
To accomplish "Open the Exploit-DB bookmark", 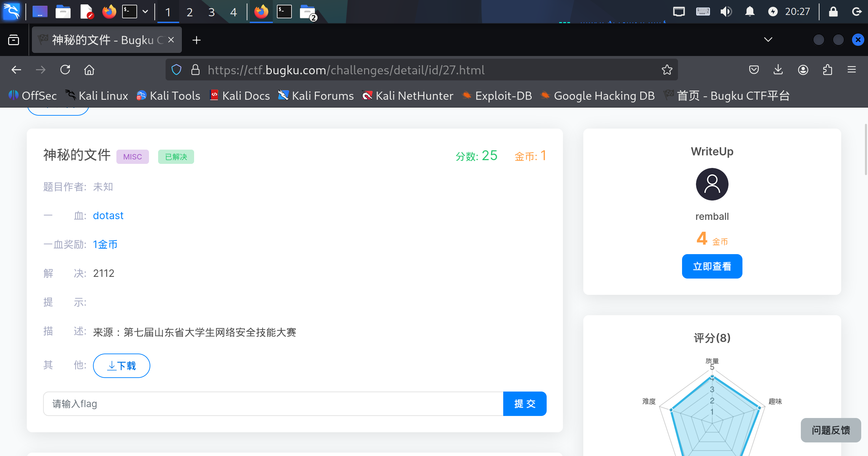I will point(497,96).
